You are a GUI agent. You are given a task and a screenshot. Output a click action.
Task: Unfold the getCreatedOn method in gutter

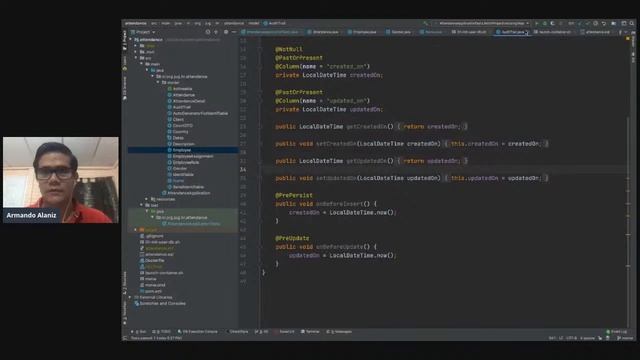click(260, 127)
